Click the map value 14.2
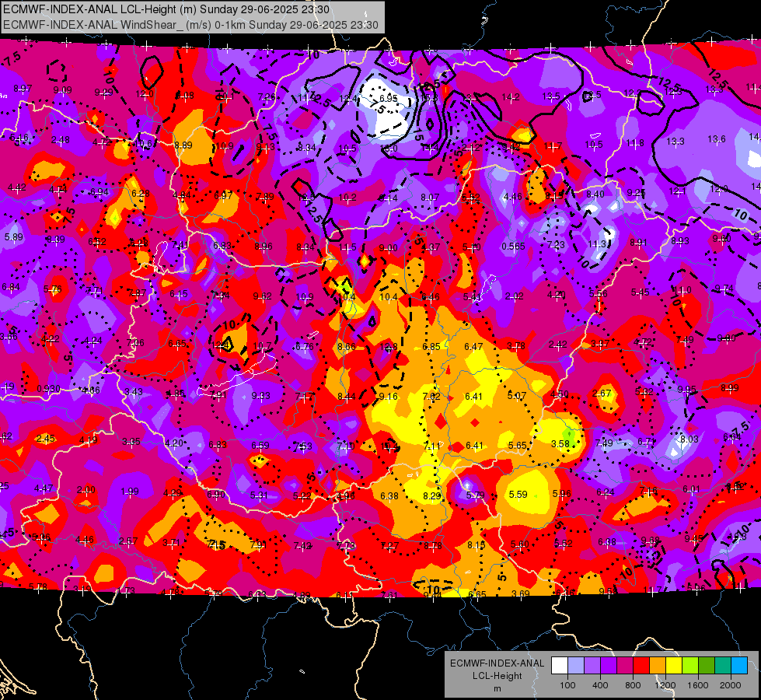 click(x=511, y=96)
